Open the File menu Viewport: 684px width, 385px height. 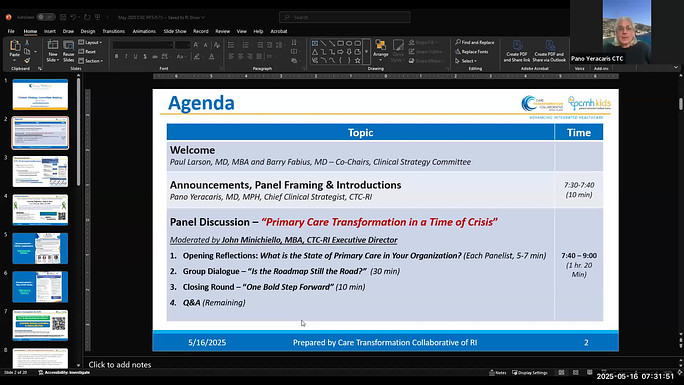11,31
